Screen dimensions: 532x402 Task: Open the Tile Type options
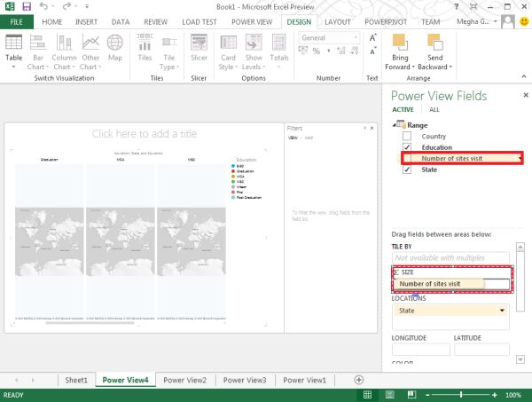coord(169,52)
